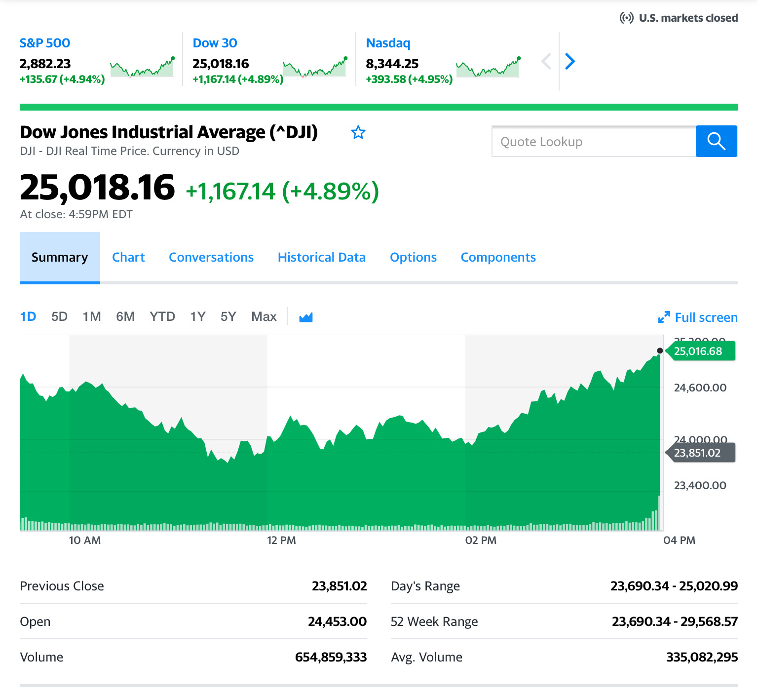Switch chart type via area chart icon
Screen dimensions: 758x700
pyautogui.click(x=306, y=317)
